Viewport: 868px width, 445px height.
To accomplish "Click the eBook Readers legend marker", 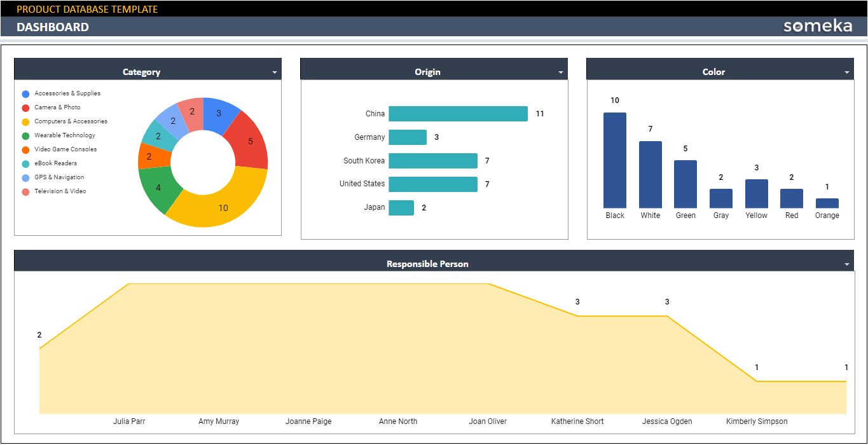I will tap(25, 163).
